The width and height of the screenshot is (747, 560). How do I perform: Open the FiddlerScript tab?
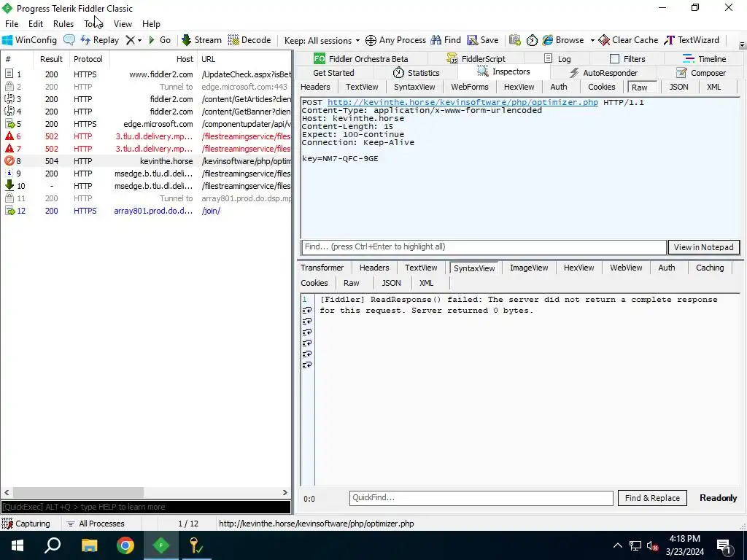(476, 59)
